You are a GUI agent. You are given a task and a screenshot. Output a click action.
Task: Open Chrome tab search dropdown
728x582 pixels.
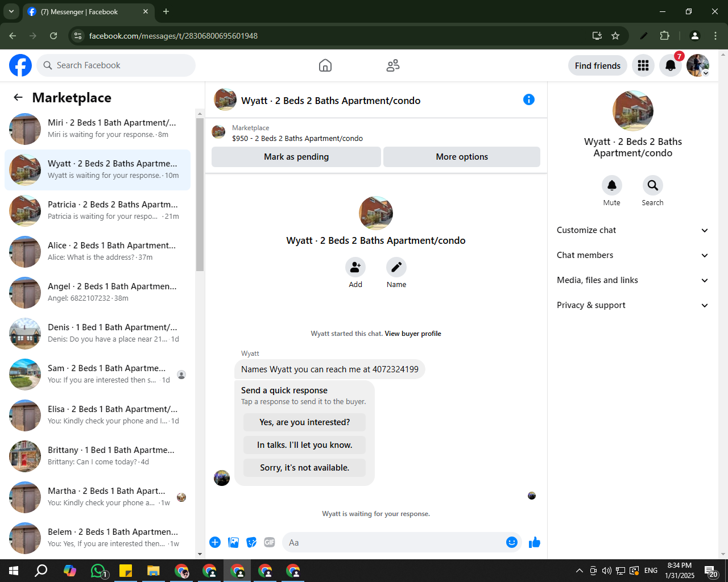click(11, 11)
